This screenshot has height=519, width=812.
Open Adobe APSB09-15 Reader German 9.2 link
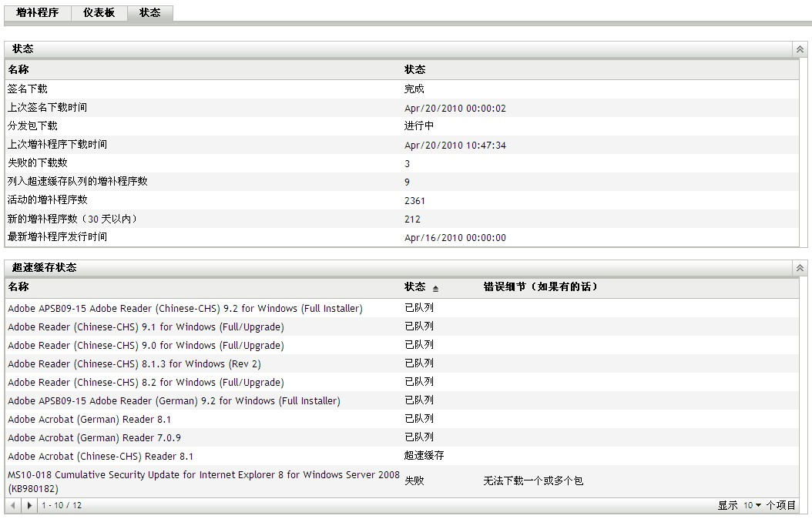coord(174,401)
